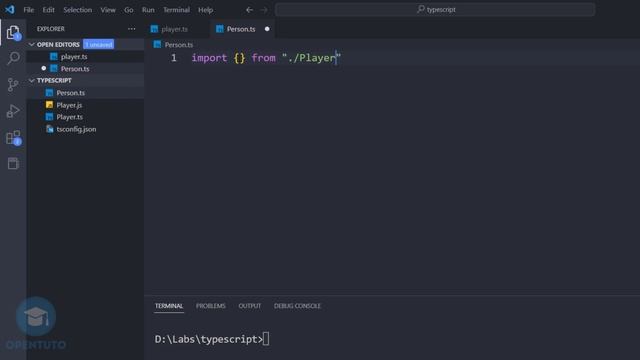Screen dimensions: 640x360
Task: Open the Edit menu
Action: point(48,10)
